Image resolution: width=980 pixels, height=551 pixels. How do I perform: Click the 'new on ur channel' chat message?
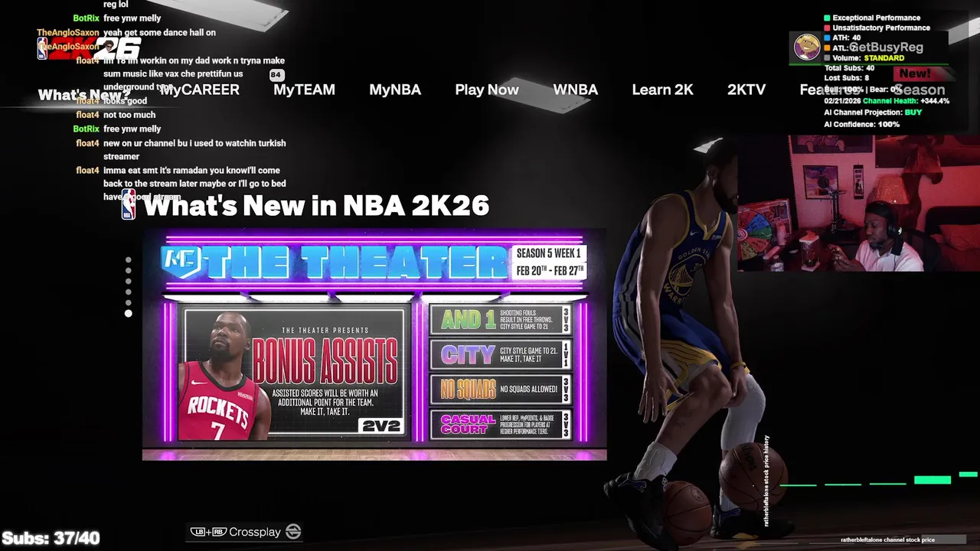tap(194, 150)
